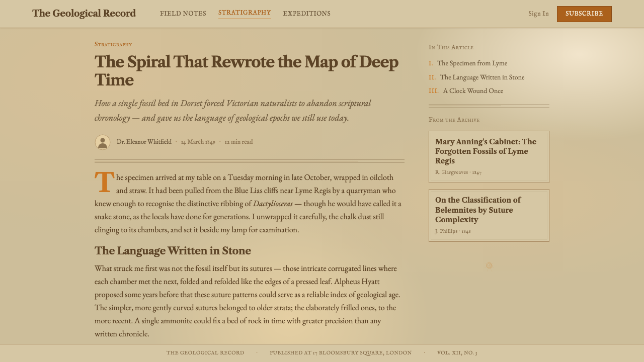Select the Stratigraphy nav tab
The image size is (644, 362).
click(245, 13)
